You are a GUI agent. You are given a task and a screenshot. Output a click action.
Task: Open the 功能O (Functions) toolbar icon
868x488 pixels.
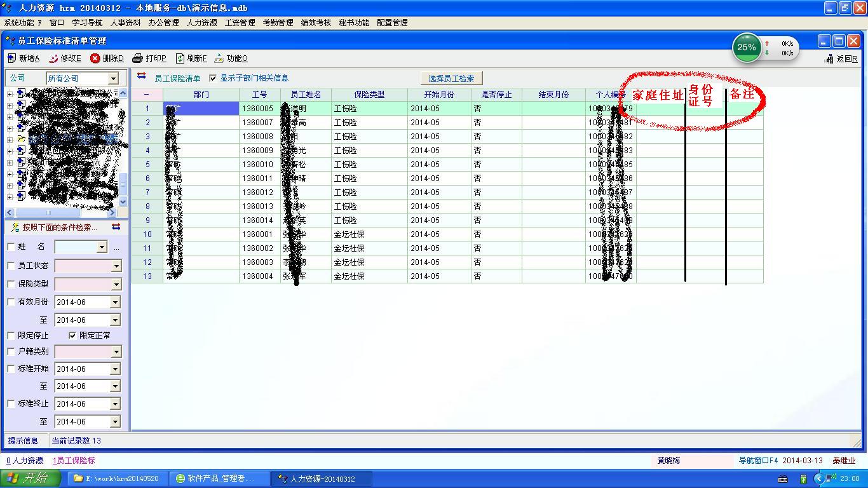pos(219,58)
